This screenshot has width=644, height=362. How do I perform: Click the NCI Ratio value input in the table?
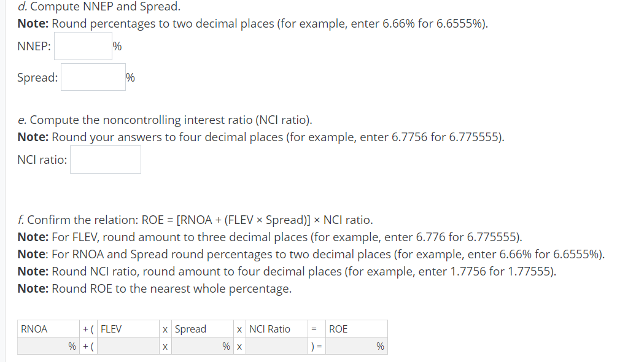coord(276,345)
